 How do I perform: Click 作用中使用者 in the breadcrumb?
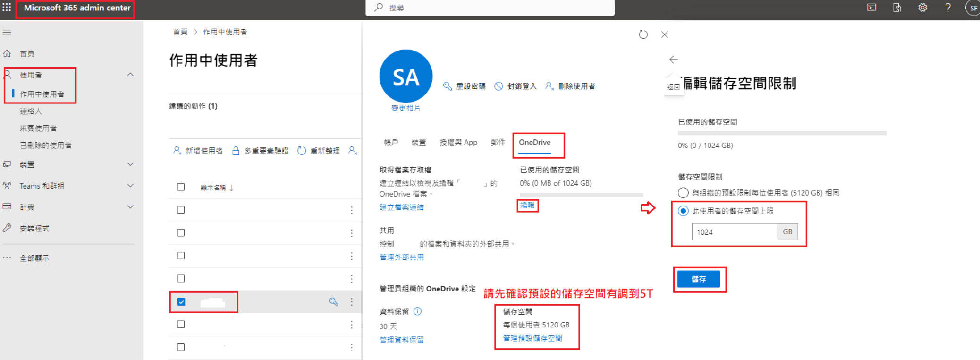click(x=225, y=32)
